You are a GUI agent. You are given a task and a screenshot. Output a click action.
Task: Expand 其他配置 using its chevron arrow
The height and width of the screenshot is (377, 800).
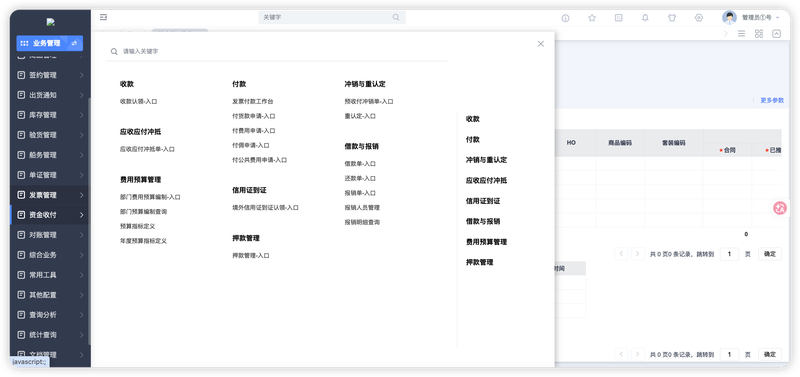click(82, 295)
